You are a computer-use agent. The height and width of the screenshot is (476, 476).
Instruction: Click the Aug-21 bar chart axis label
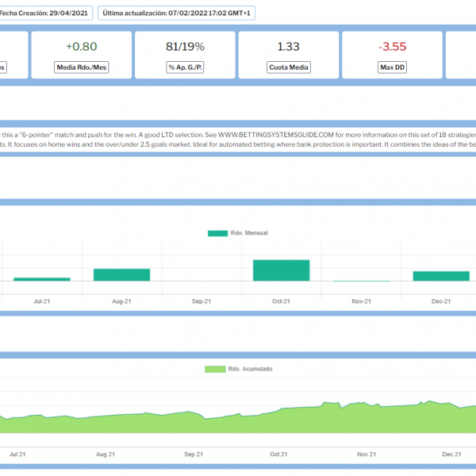[121, 301]
